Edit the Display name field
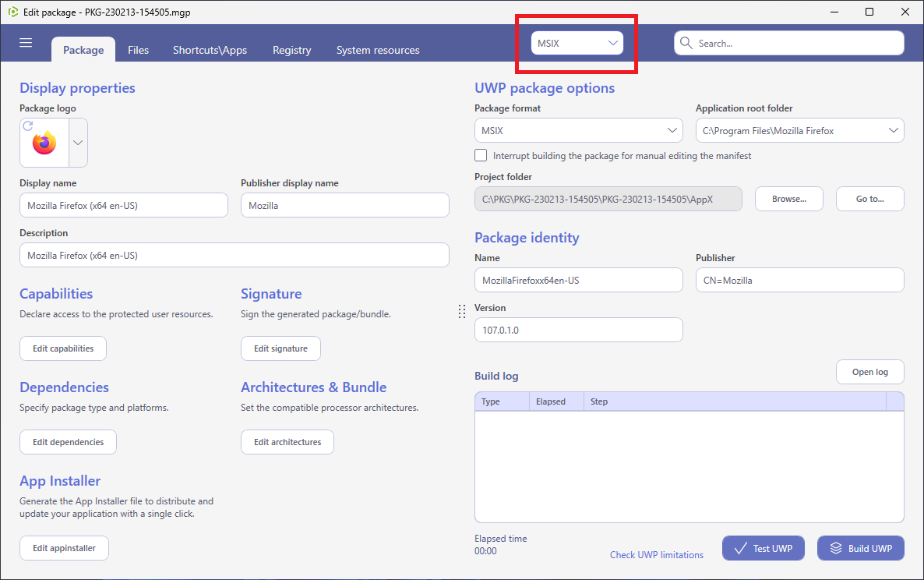 [124, 205]
